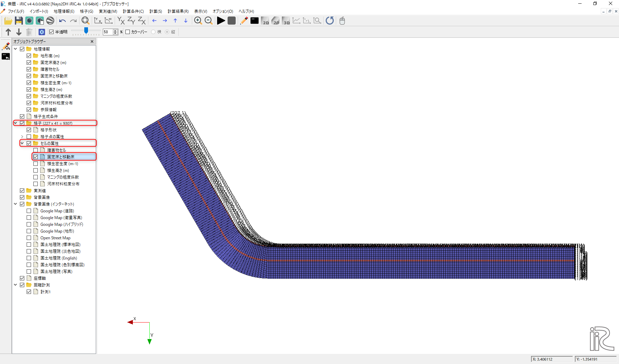Move view right with blue right arrow
619x364 pixels.
point(165,21)
